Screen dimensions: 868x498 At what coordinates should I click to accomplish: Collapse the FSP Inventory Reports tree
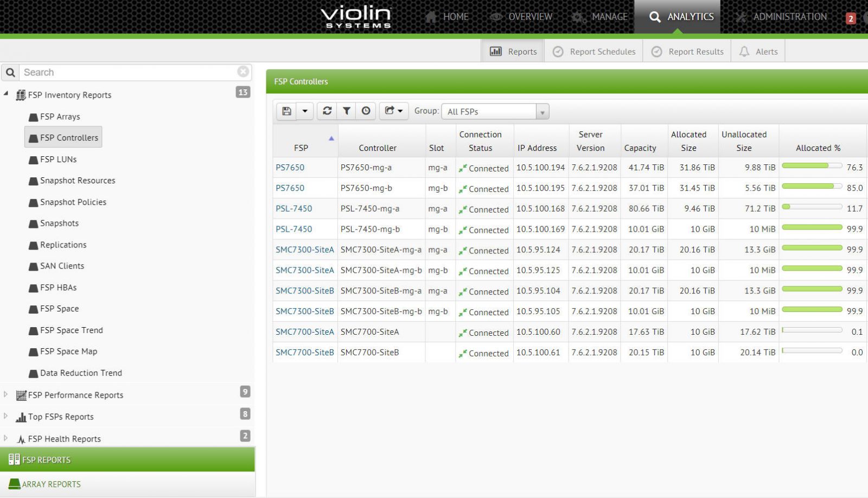6,94
